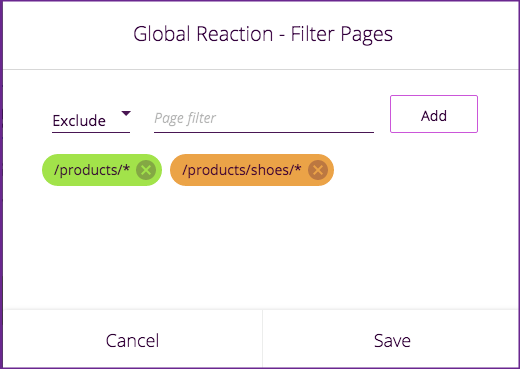Click the Global Reaction - Filter Pages title

point(263,34)
